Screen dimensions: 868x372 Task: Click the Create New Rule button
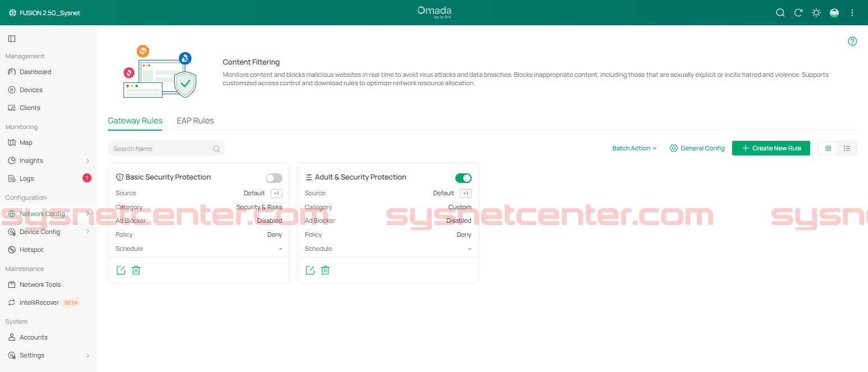(x=771, y=148)
